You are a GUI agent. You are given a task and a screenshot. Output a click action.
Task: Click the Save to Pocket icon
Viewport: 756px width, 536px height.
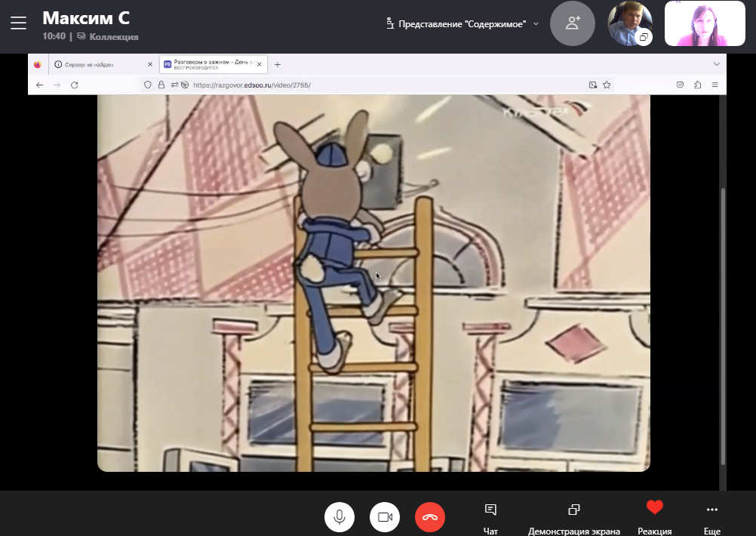pos(680,85)
